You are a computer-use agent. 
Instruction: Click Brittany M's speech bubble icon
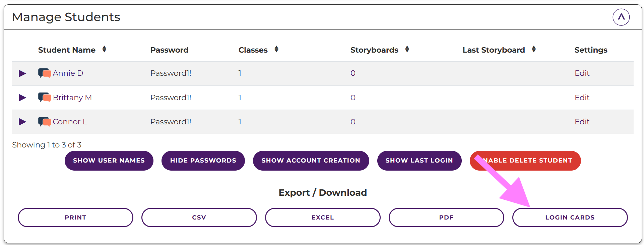(x=44, y=98)
